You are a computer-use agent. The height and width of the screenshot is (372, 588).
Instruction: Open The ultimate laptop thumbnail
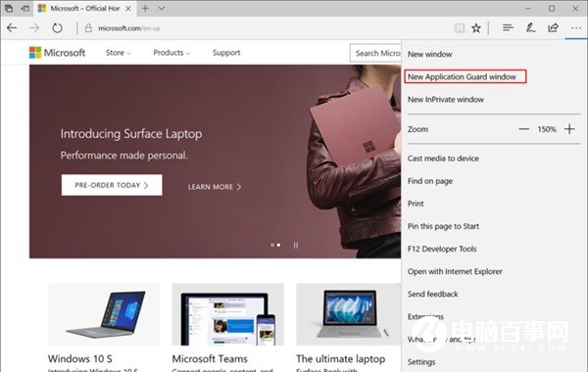pos(349,314)
